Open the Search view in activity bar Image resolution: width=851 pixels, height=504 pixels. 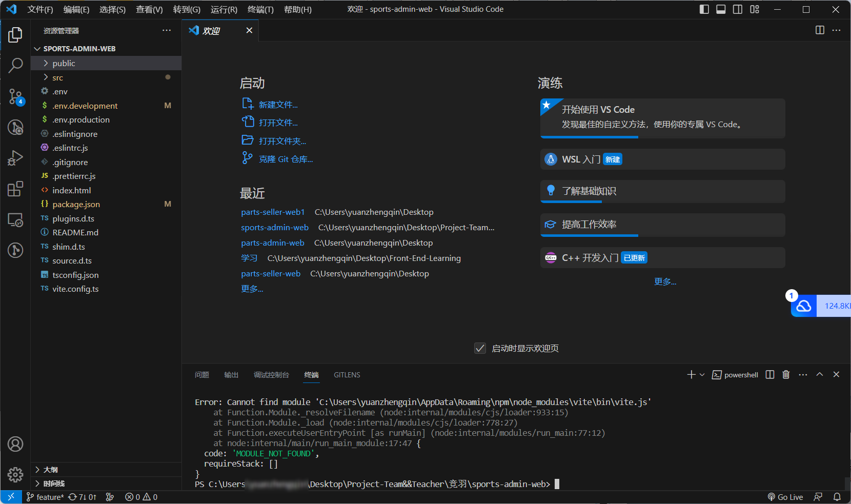click(x=15, y=65)
